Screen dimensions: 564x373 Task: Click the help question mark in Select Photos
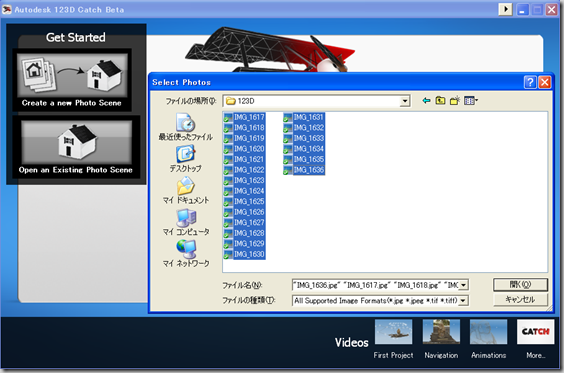point(530,82)
